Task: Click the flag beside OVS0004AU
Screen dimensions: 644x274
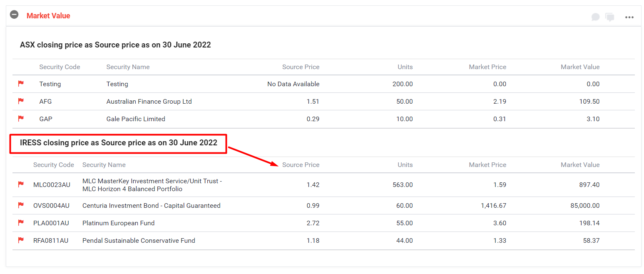Action: (x=21, y=205)
